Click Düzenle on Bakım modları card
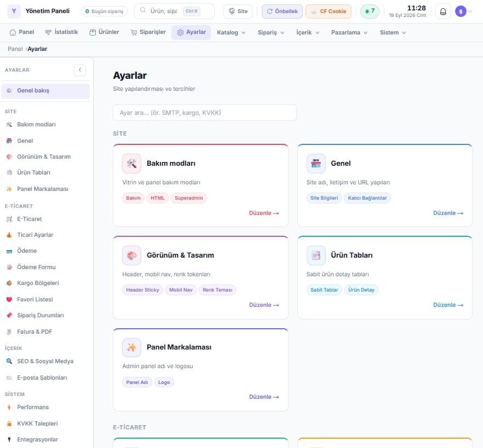 264,213
